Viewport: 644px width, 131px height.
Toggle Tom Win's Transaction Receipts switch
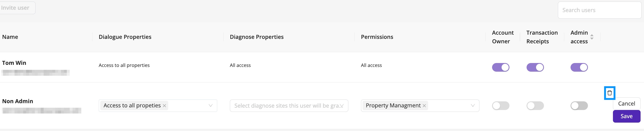click(x=535, y=67)
